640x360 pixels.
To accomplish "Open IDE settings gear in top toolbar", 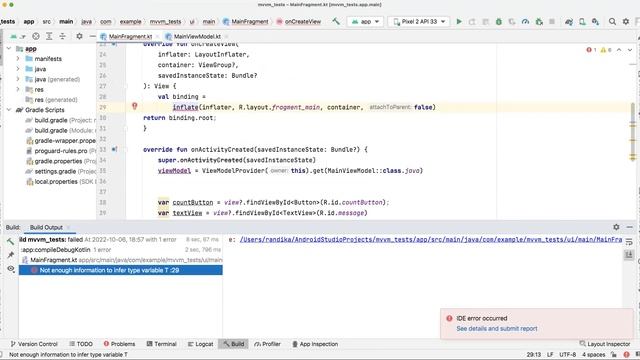I will pos(626,22).
